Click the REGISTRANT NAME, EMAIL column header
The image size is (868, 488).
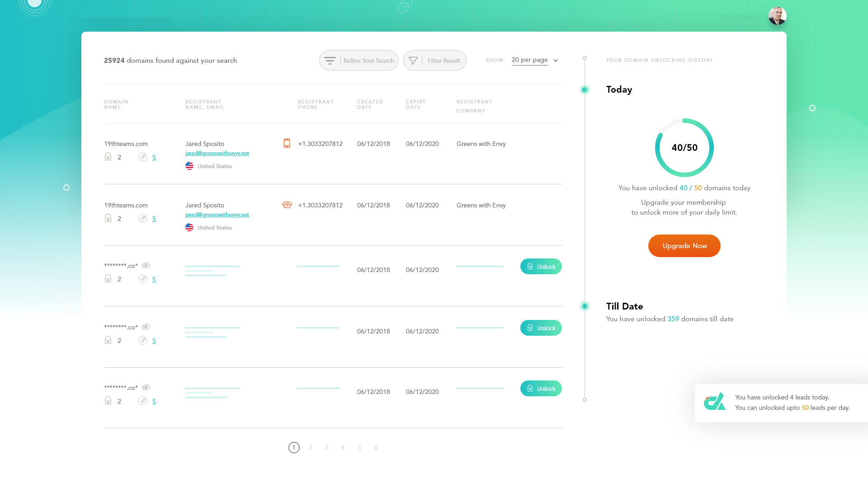pyautogui.click(x=205, y=104)
